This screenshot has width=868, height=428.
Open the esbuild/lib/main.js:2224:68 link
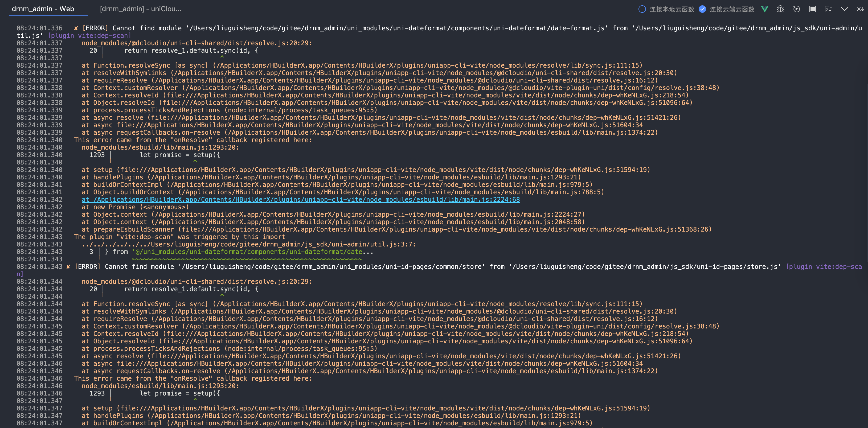point(301,200)
